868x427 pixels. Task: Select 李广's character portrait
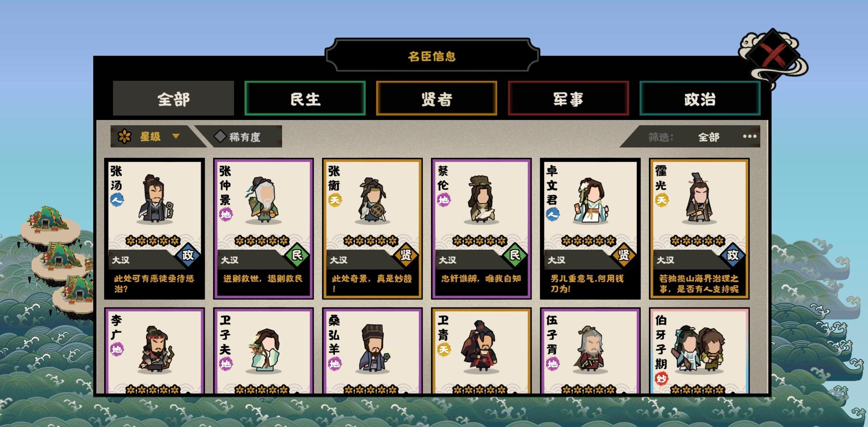(157, 348)
